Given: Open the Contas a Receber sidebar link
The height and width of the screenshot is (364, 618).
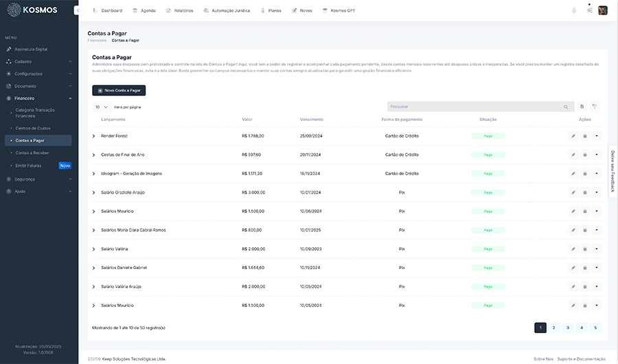Looking at the screenshot, I should click(32, 152).
